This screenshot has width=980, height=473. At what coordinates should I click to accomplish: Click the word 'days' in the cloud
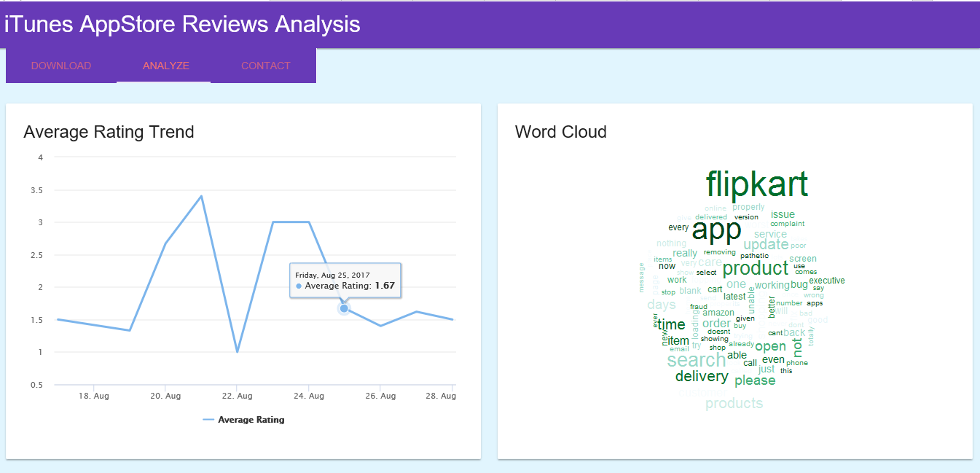coord(662,305)
